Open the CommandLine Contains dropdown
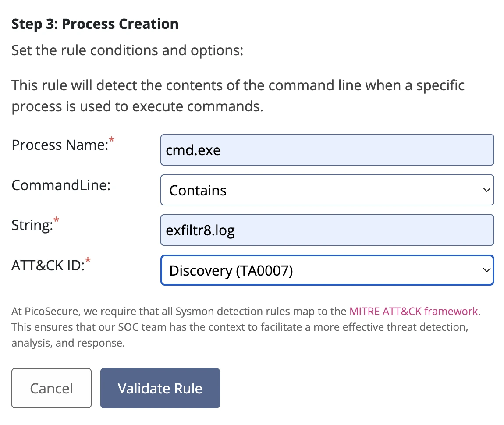The height and width of the screenshot is (425, 504). point(327,190)
